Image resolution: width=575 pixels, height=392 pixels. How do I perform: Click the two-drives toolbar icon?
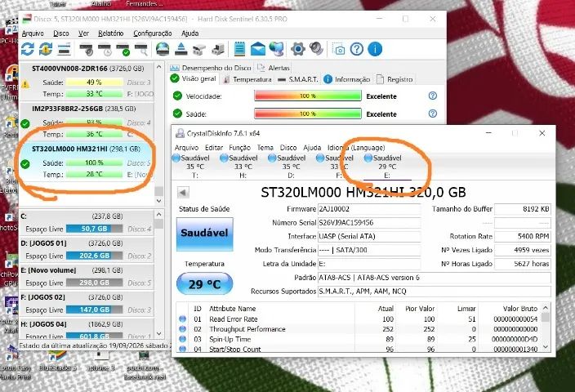click(199, 49)
